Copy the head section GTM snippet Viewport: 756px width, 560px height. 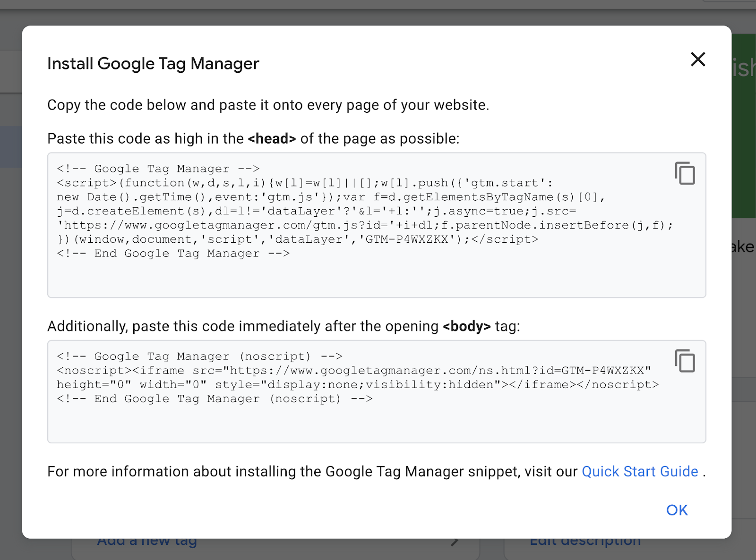[685, 174]
